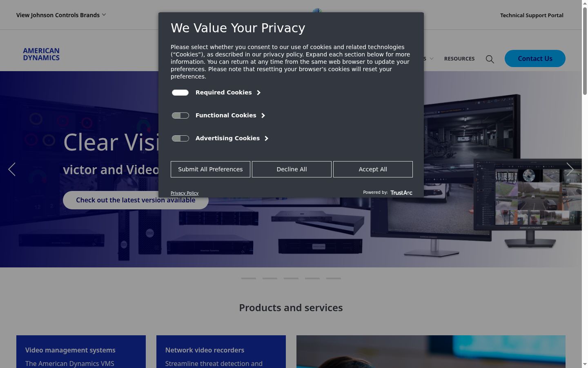Visit the Technical Support Portal link
The height and width of the screenshot is (368, 588).
pos(532,15)
